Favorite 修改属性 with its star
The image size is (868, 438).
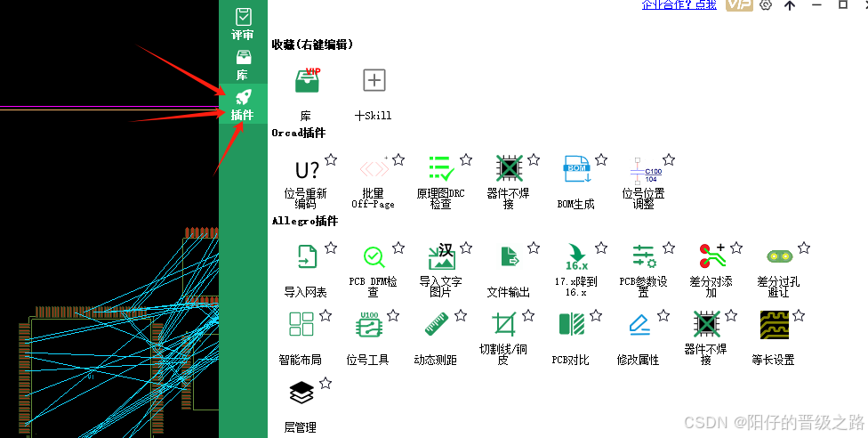point(663,315)
